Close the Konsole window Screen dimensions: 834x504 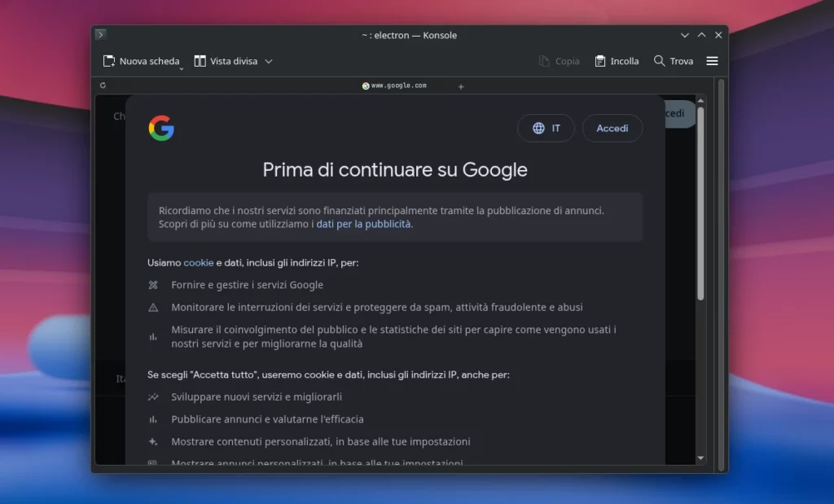(718, 35)
